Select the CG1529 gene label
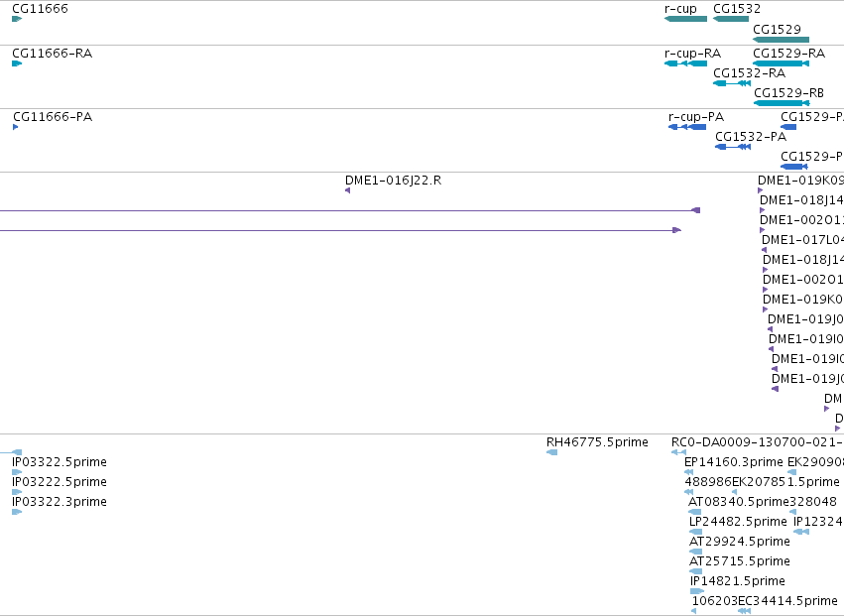This screenshot has width=844, height=616. click(777, 29)
